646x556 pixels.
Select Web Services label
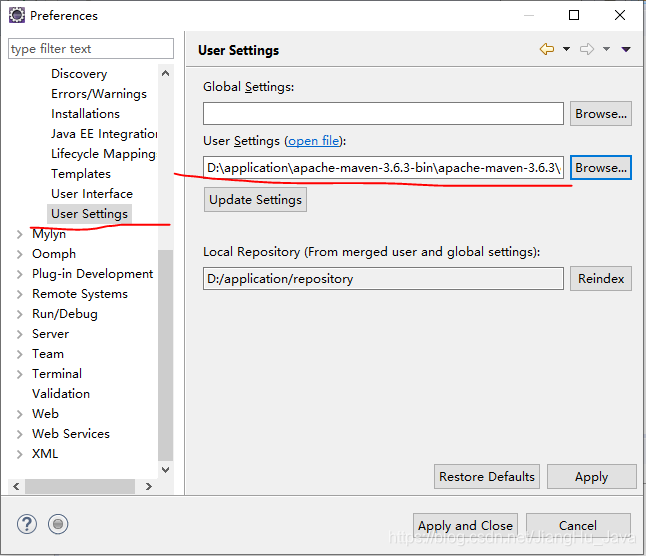pyautogui.click(x=71, y=434)
